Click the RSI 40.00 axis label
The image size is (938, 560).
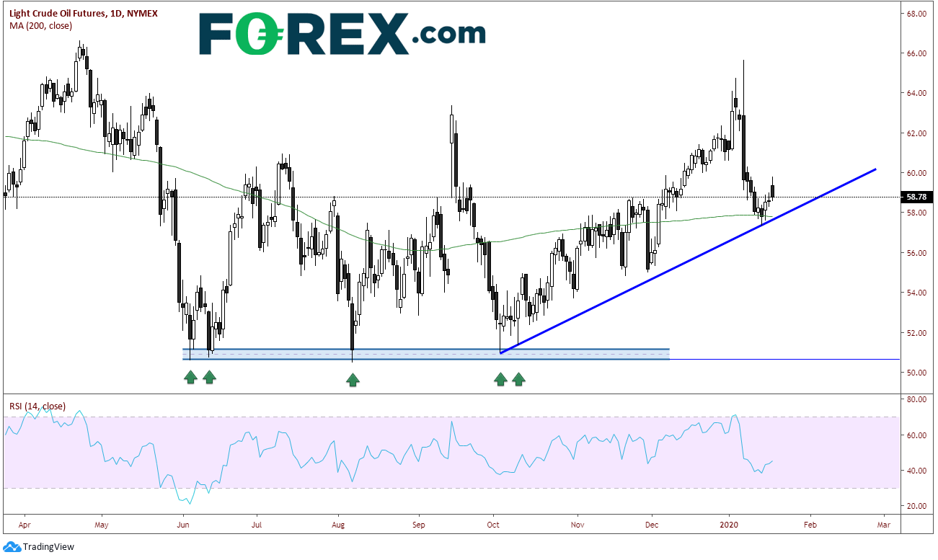click(916, 471)
